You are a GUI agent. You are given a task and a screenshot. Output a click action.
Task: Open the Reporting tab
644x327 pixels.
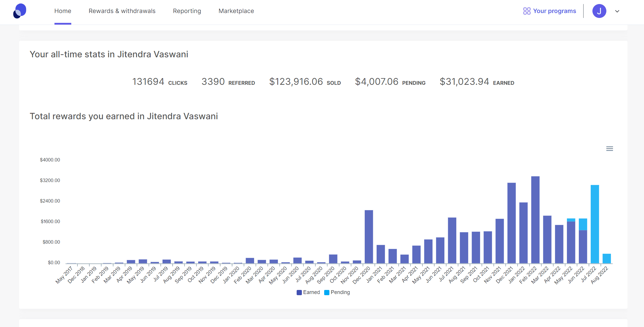[187, 11]
